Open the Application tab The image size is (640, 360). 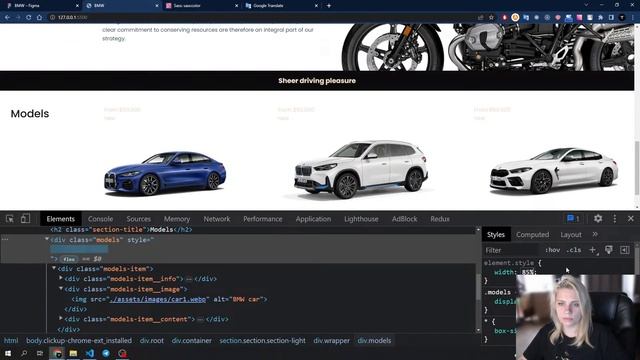tap(313, 219)
